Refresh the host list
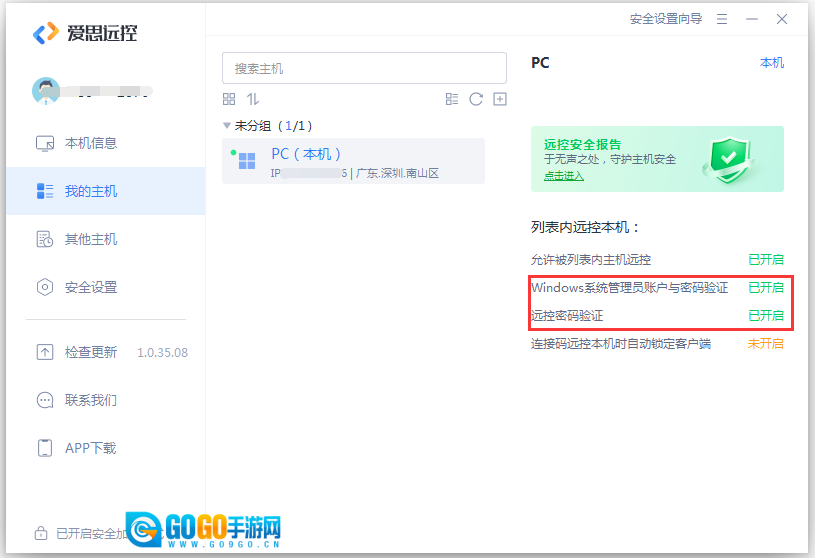Viewport: 815px width, 558px height. pos(476,99)
